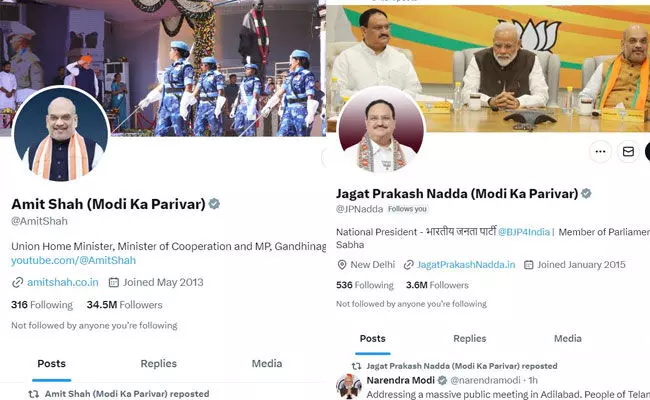The image size is (650, 400).
Task: Click the verified badge beside Jagat Prakash Nadda
Action: pyautogui.click(x=586, y=194)
